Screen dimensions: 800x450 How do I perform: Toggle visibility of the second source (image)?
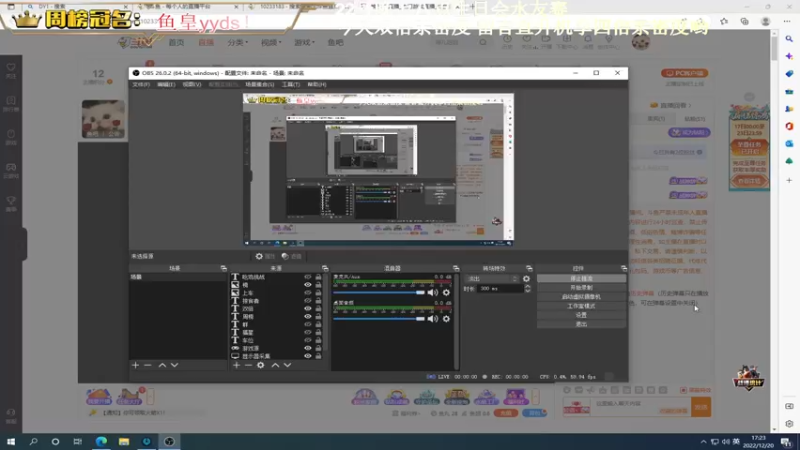tap(308, 285)
